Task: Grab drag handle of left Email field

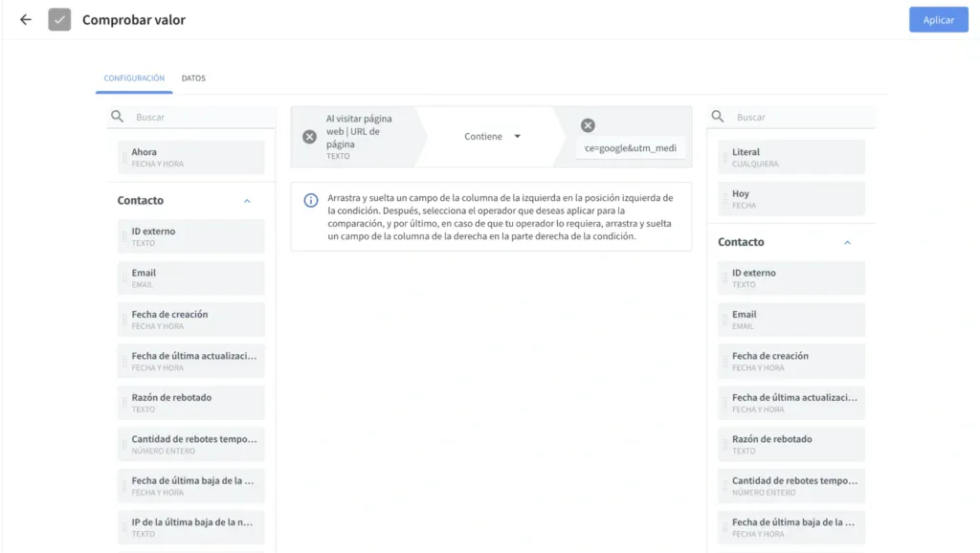Action: 124,278
